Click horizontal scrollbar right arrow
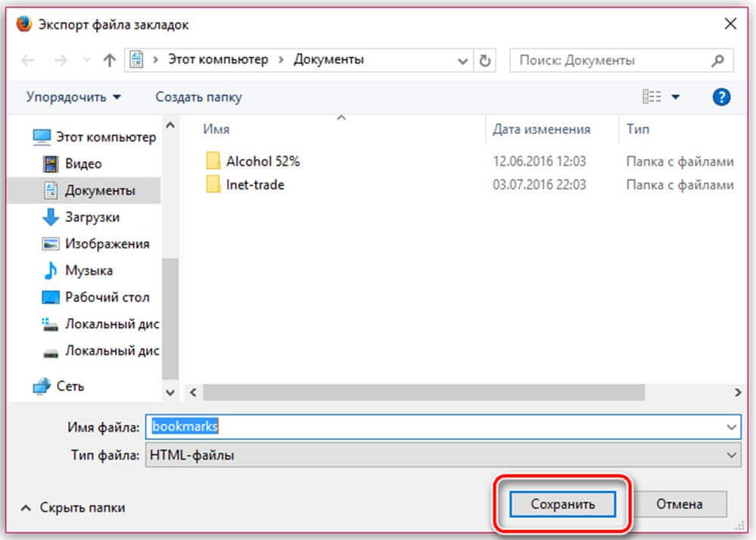The image size is (756, 540). click(738, 392)
